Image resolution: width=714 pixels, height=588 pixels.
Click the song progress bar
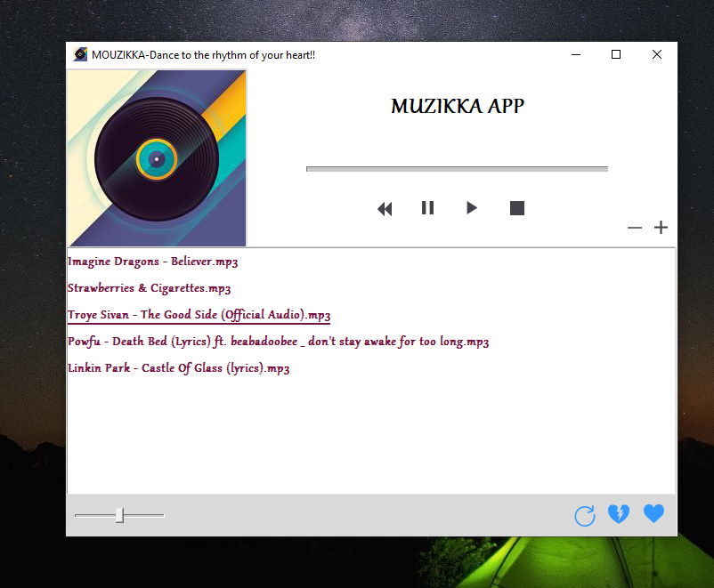(x=457, y=168)
